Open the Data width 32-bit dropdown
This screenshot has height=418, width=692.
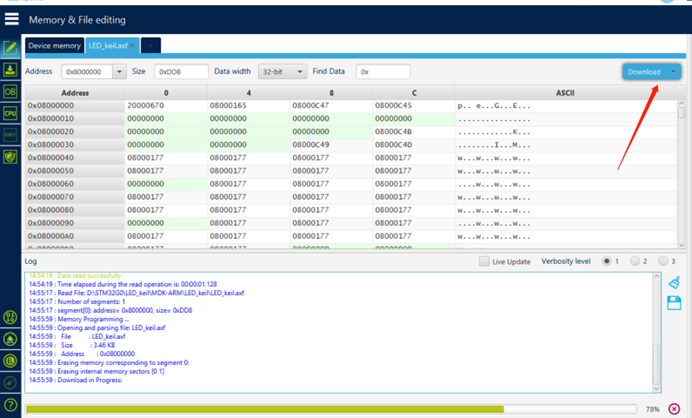pos(282,72)
